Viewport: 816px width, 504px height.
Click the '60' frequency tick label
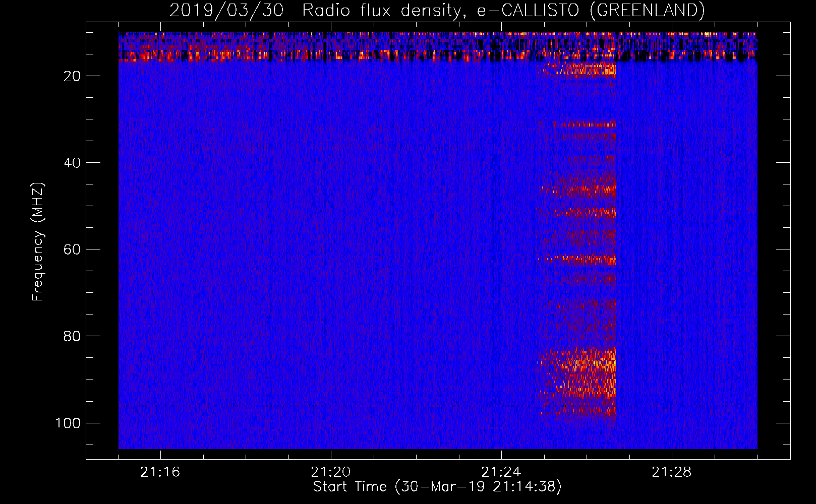click(72, 249)
